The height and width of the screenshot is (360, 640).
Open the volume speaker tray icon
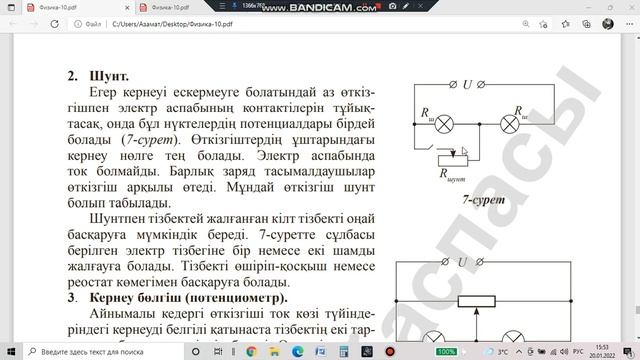coord(564,351)
